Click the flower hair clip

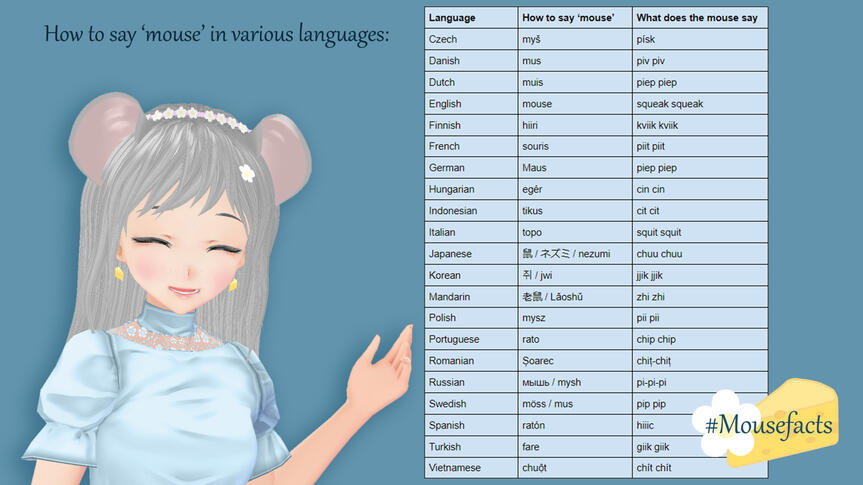click(247, 173)
